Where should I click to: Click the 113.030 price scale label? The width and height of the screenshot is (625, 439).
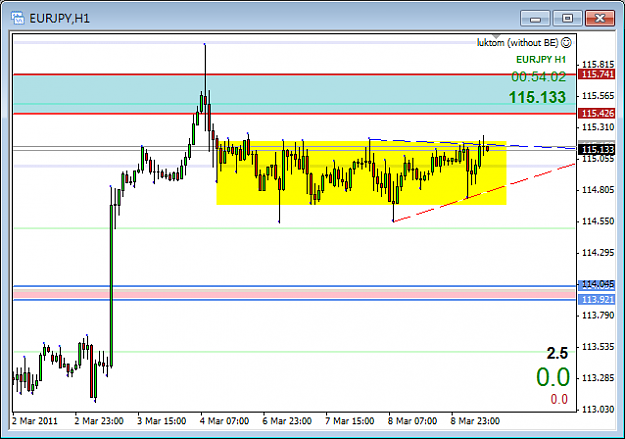pyautogui.click(x=598, y=409)
